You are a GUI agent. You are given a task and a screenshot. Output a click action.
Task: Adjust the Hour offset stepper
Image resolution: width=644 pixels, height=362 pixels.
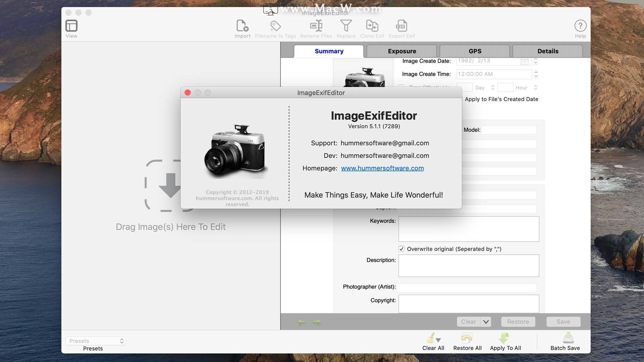[x=535, y=87]
